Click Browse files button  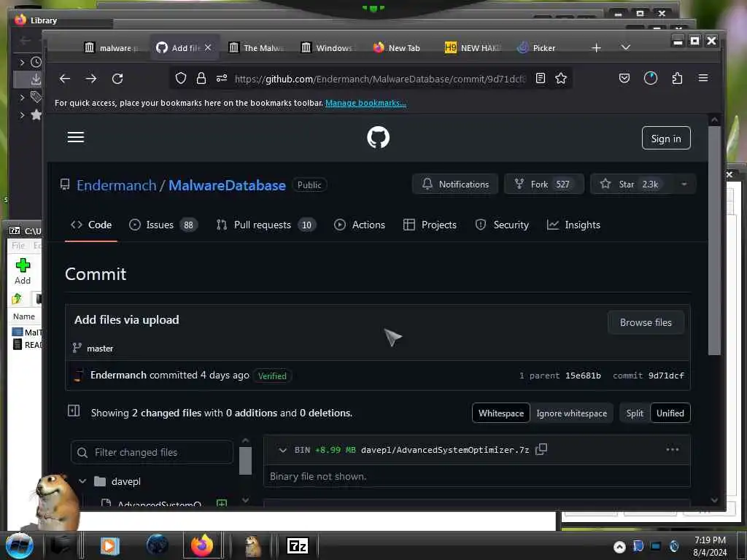(x=646, y=323)
